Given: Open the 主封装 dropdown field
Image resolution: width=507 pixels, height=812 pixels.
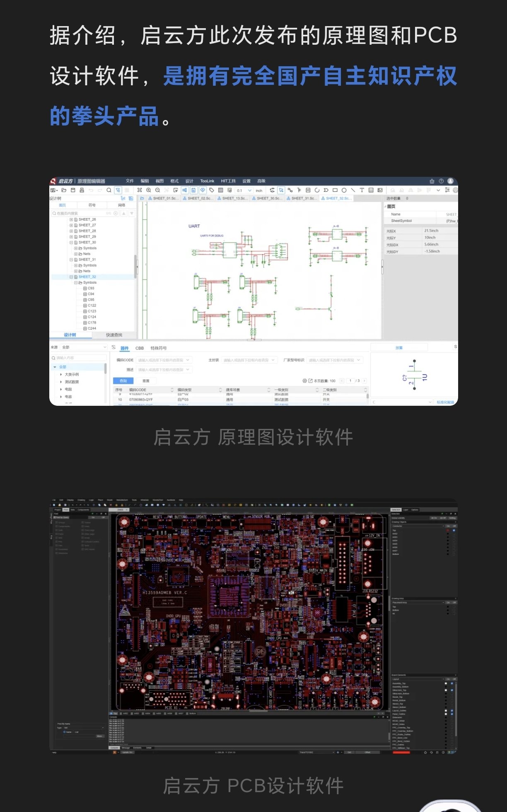Looking at the screenshot, I should 249,360.
